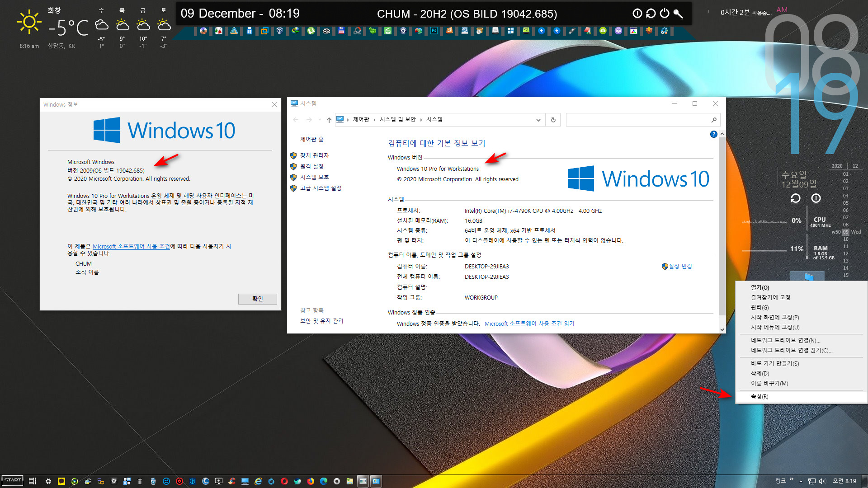Open the 시스템 보호 link

[314, 177]
